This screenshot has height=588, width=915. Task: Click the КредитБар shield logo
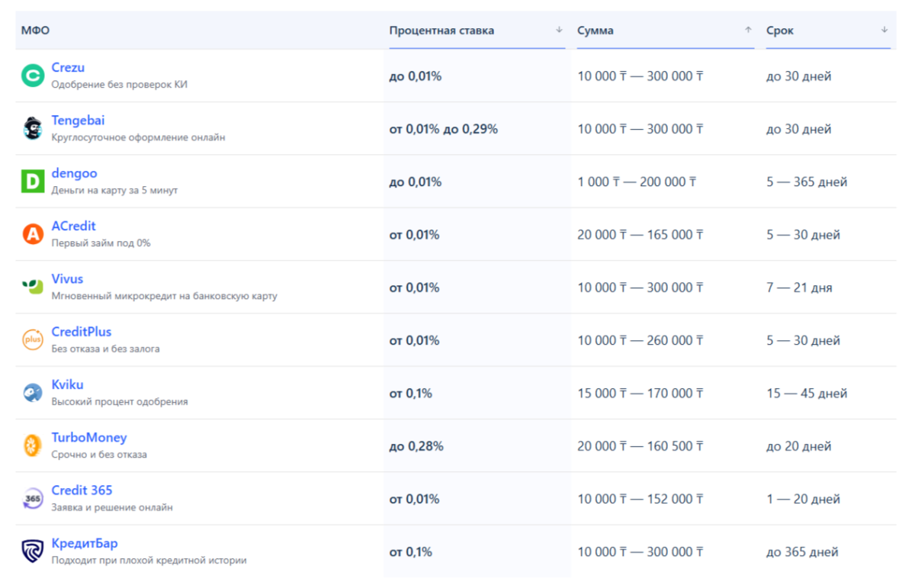coord(33,551)
